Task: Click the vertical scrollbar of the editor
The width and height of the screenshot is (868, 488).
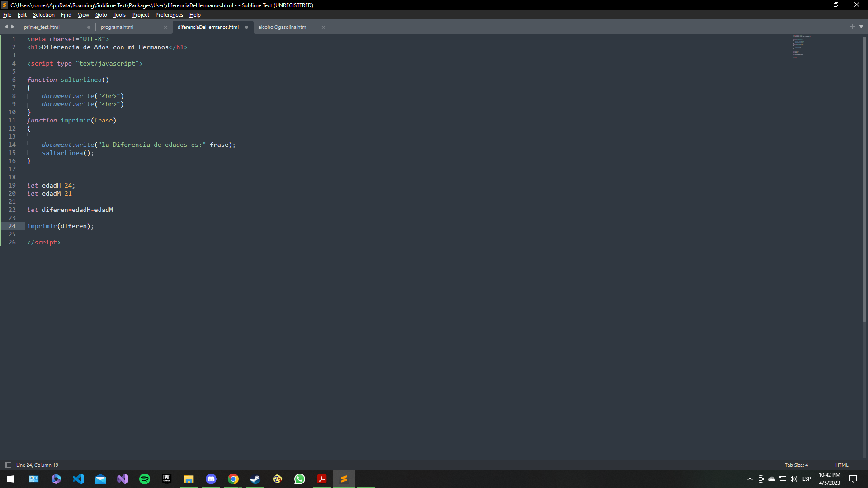Action: (x=864, y=178)
